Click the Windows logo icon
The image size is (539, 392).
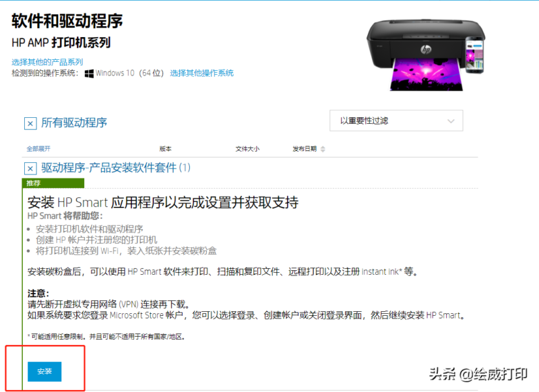coord(88,72)
